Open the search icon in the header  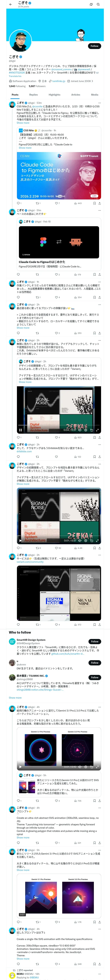(98, 5)
